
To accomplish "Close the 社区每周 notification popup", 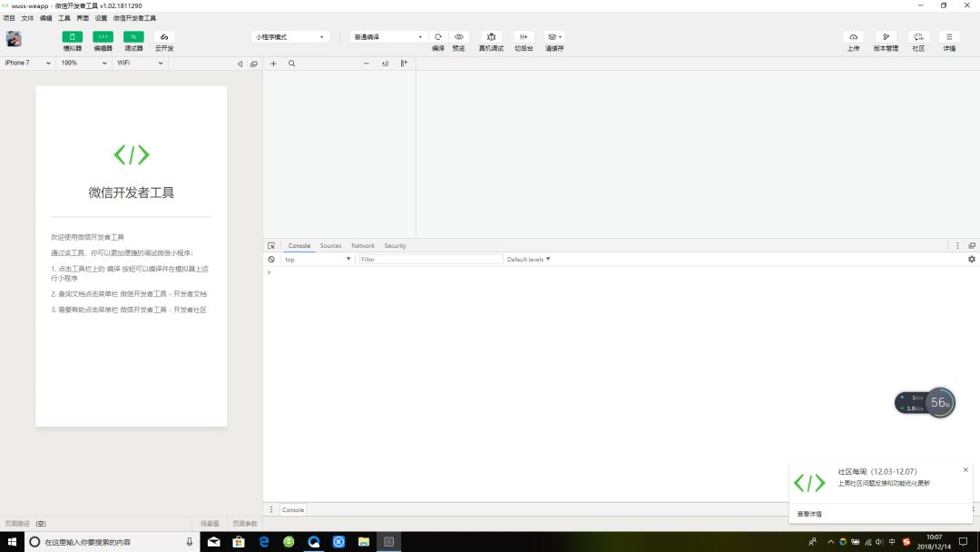I will (965, 469).
